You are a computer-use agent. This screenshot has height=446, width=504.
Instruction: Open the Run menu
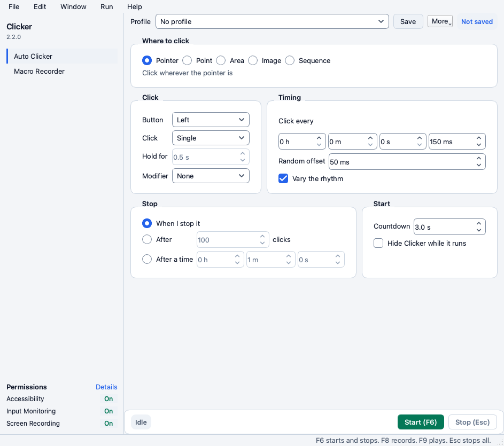click(x=107, y=6)
